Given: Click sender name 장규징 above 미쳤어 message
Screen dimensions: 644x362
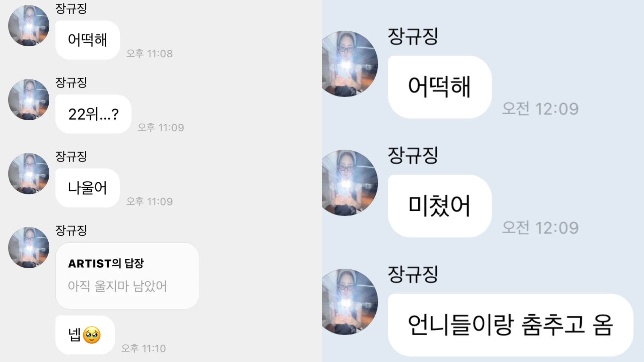Looking at the screenshot, I should [x=413, y=156].
